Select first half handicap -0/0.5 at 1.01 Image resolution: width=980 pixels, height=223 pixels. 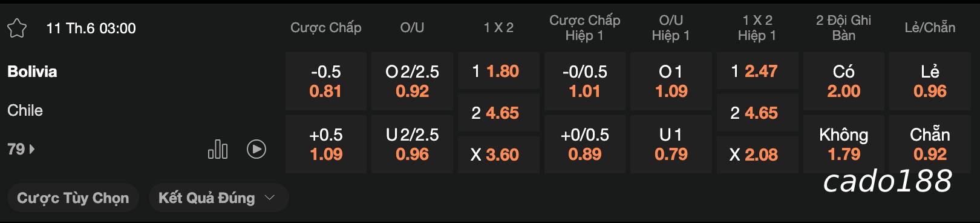tap(585, 81)
